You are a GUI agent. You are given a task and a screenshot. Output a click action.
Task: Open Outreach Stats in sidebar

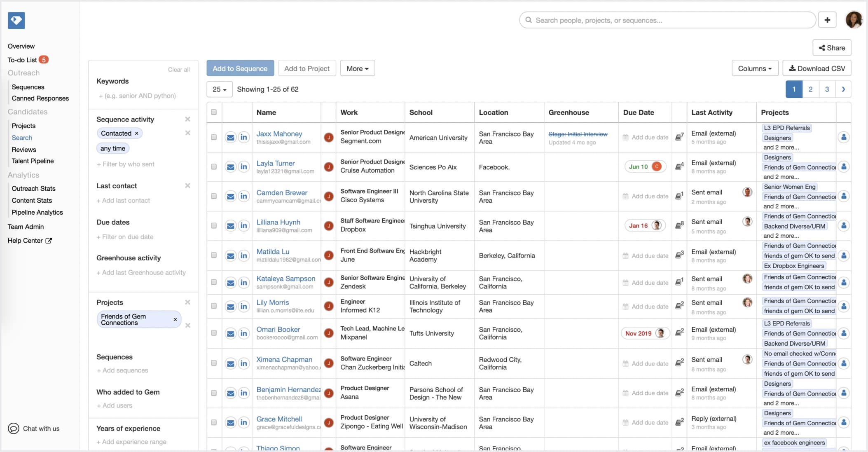(x=33, y=188)
